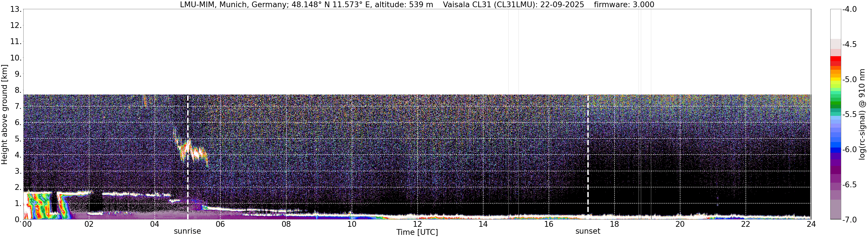This screenshot has width=868, height=238.
Task: Click the '-6.0' tick label on the colorbar
Action: [850, 149]
